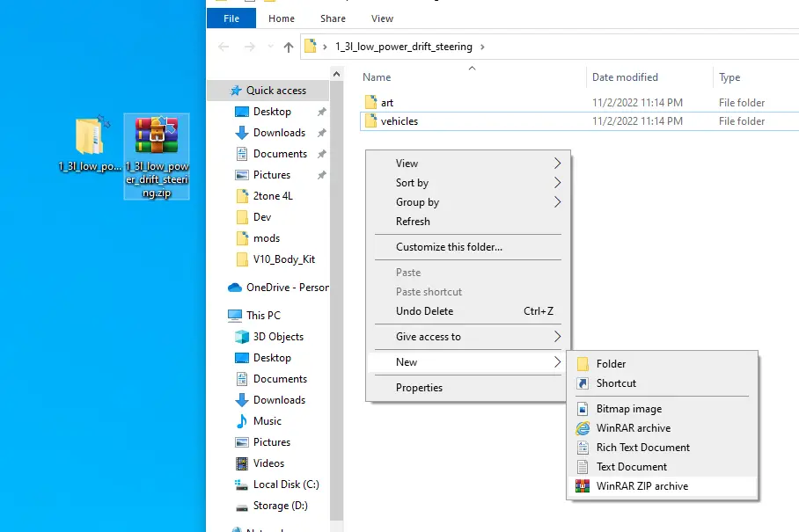Click the File ribbon button
799x532 pixels.
tap(231, 18)
